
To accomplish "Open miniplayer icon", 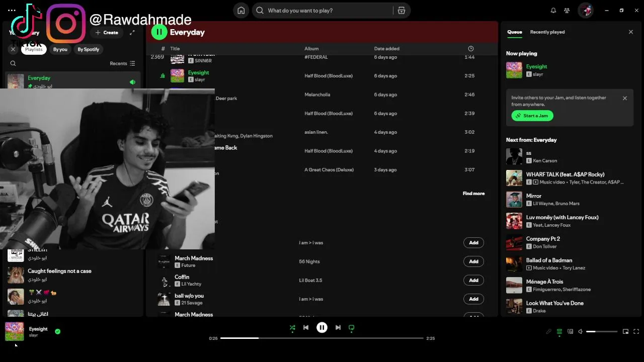I will click(x=626, y=332).
